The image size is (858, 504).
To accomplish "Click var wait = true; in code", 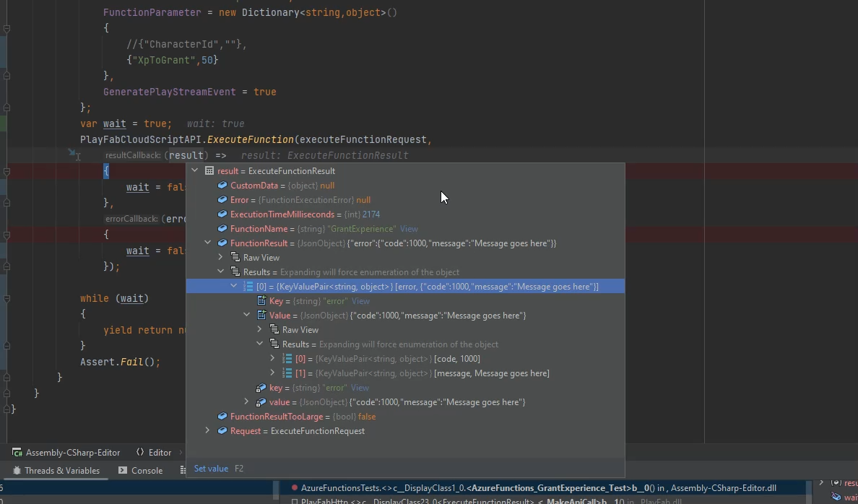I will coord(126,123).
